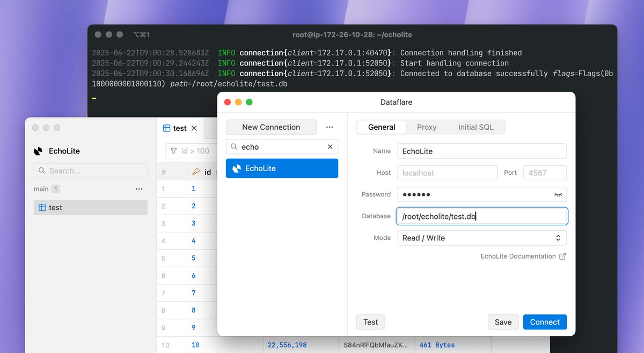Click the New Connection button
The width and height of the screenshot is (644, 353).
(271, 127)
